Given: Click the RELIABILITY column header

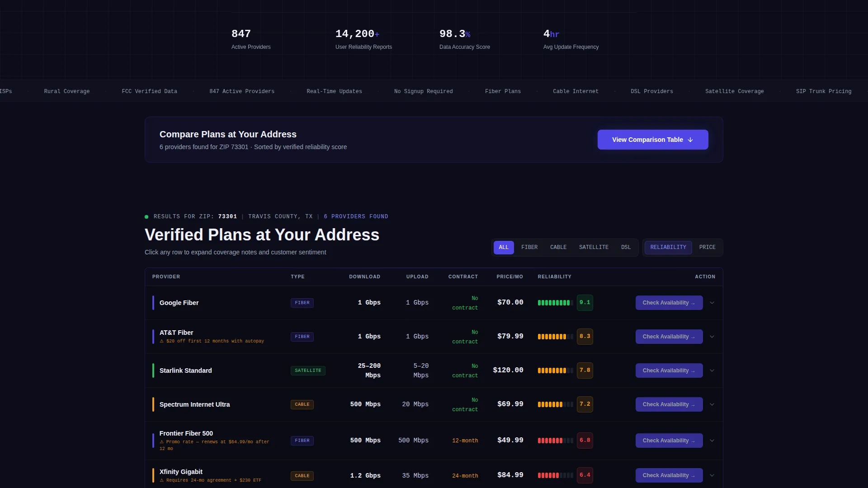Looking at the screenshot, I should click(554, 277).
